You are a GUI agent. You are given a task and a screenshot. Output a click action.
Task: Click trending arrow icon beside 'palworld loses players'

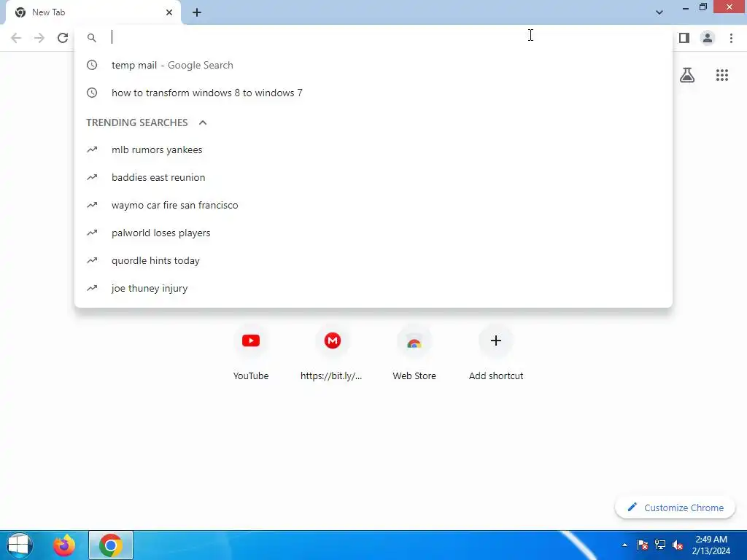[92, 233]
